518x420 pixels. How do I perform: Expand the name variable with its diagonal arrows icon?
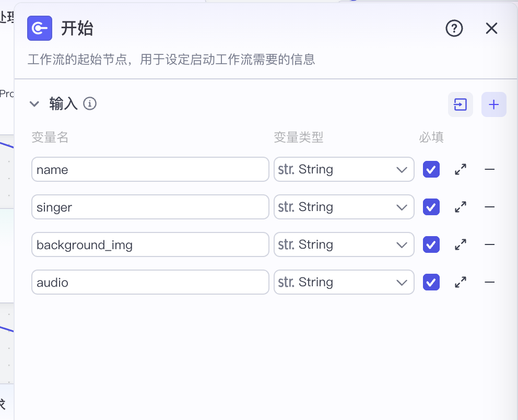[460, 169]
